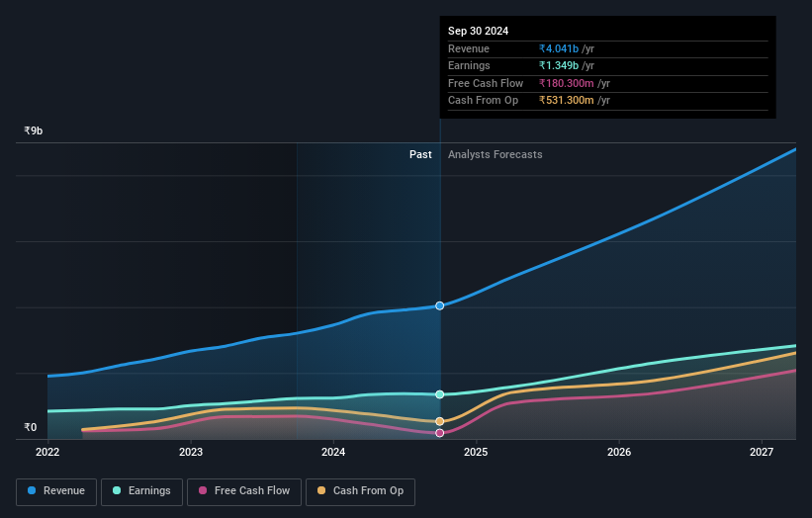Click the ₹1.349b earnings value
The height and width of the screenshot is (518, 812).
[x=559, y=65]
